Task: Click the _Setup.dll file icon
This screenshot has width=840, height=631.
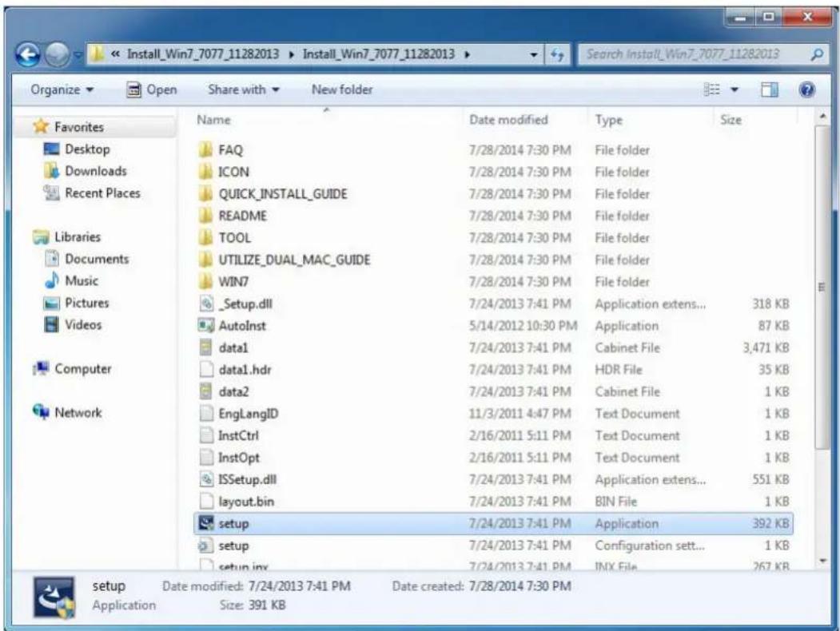Action: (x=206, y=304)
